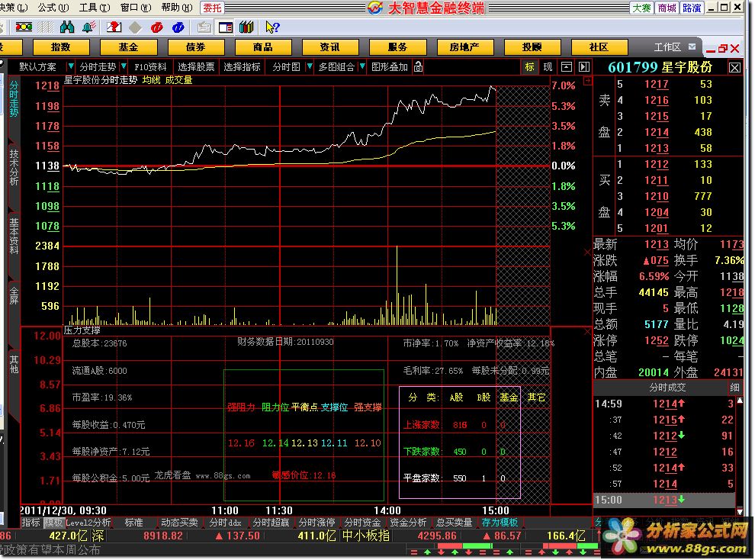Click the red circular link icon

156,27
